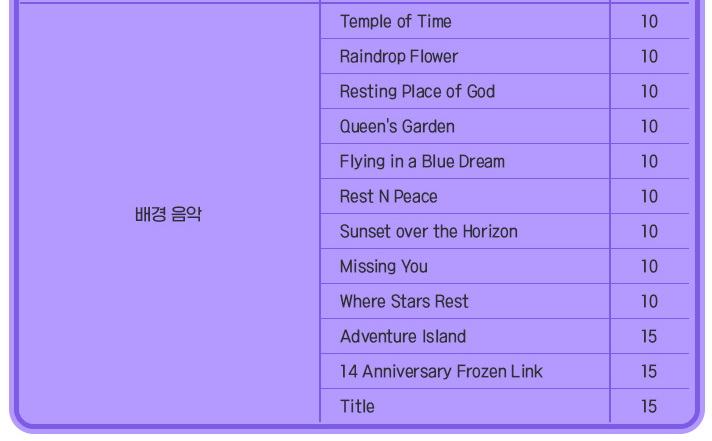
Task: Click the 배경 음악 category cell
Action: 168,214
